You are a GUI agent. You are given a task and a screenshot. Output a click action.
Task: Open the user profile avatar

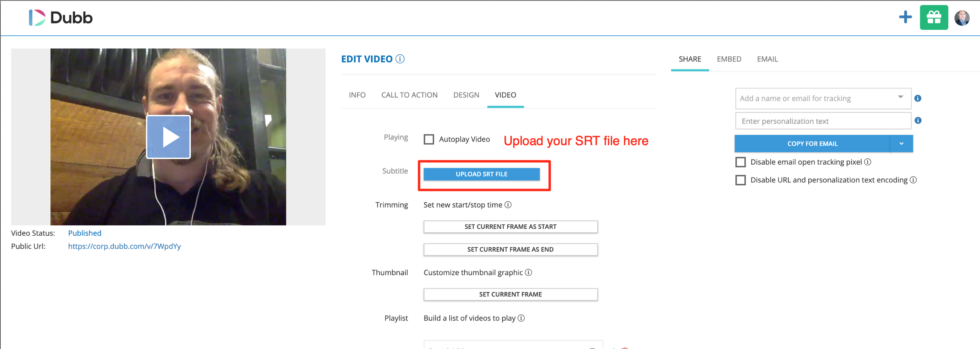(962, 18)
